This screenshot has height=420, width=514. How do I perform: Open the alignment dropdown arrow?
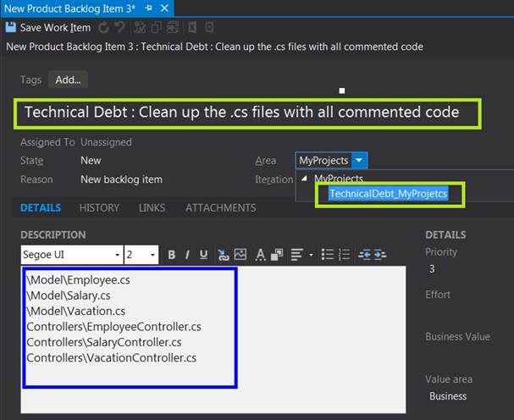tap(311, 255)
